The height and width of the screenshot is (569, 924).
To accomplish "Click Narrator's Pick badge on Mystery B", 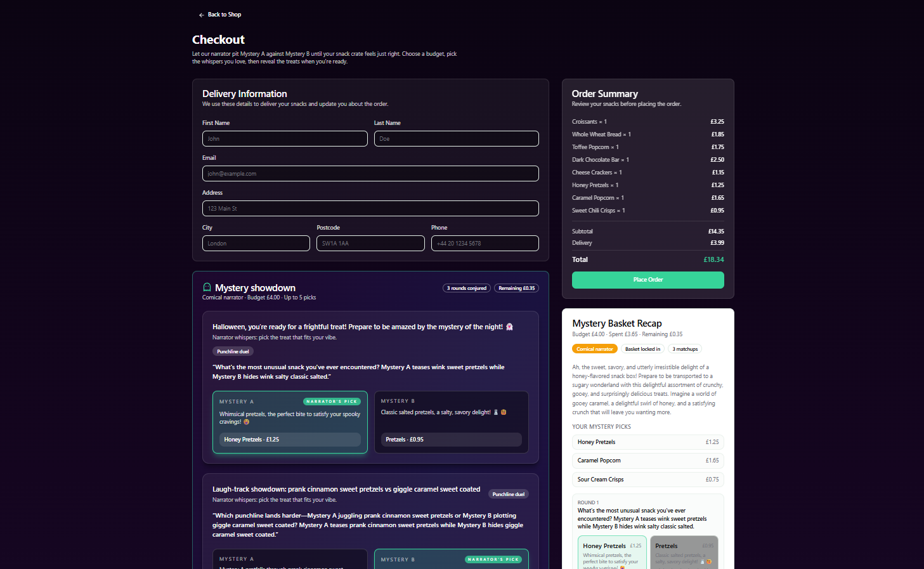I will click(x=493, y=559).
